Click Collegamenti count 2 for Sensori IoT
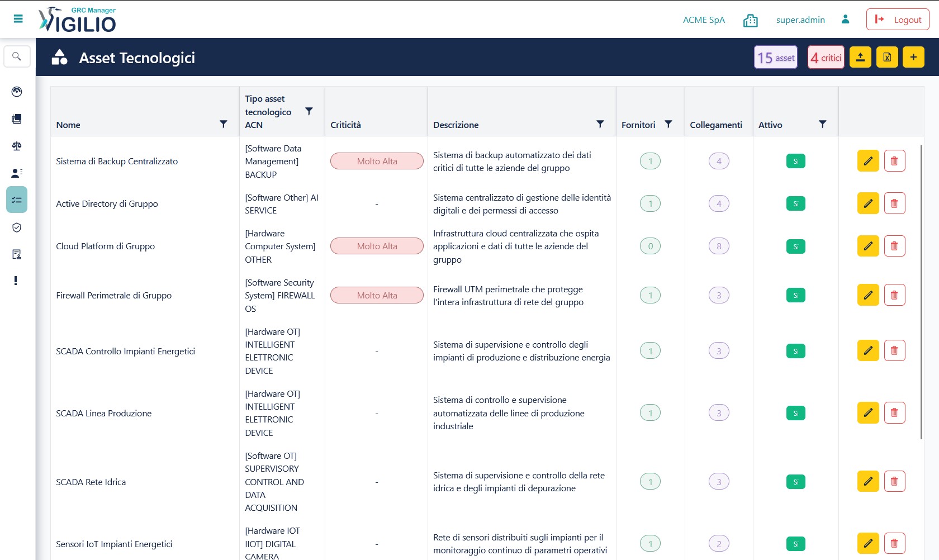The width and height of the screenshot is (939, 560). click(x=719, y=543)
